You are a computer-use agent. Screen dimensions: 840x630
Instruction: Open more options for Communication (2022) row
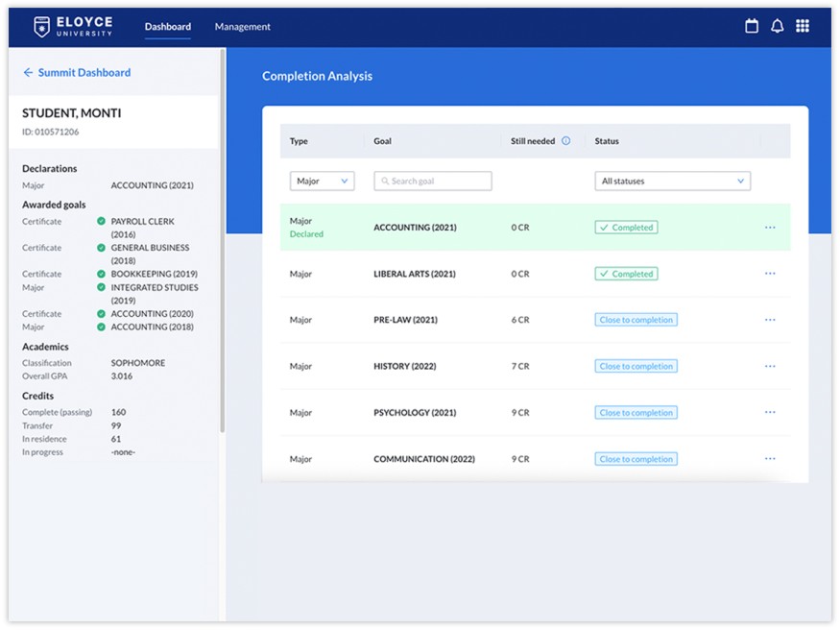(770, 459)
